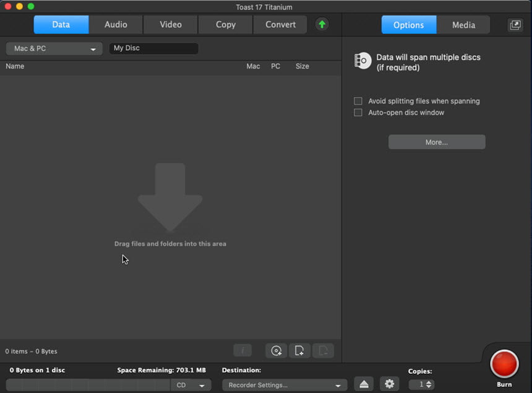The image size is (532, 393).
Task: Switch to the Audio tab
Action: 116,24
